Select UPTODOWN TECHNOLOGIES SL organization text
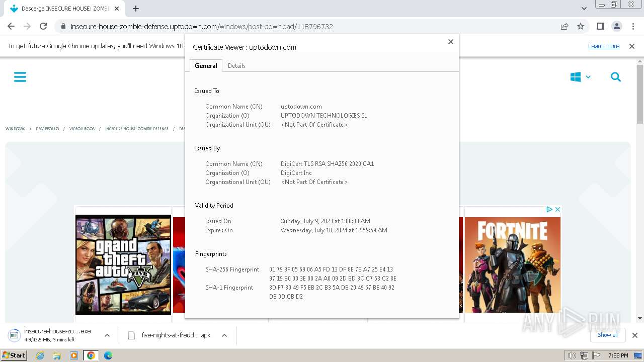The height and width of the screenshot is (362, 644). pos(324,116)
